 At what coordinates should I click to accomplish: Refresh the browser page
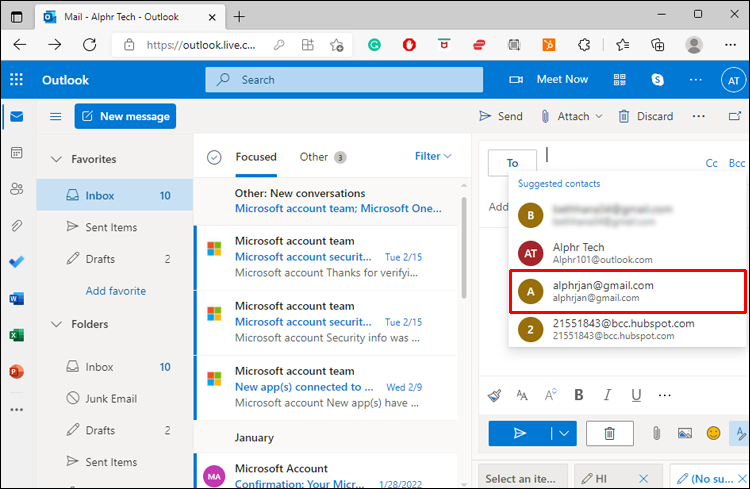tap(89, 45)
